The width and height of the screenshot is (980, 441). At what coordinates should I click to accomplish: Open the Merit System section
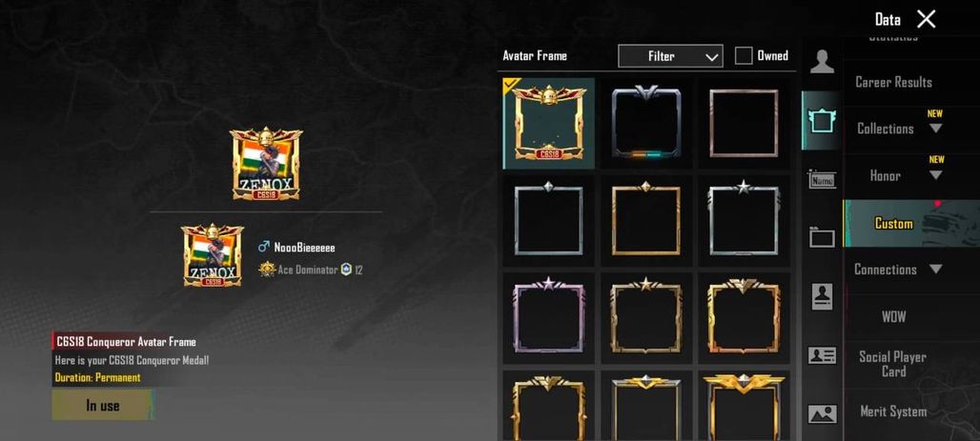tap(893, 411)
